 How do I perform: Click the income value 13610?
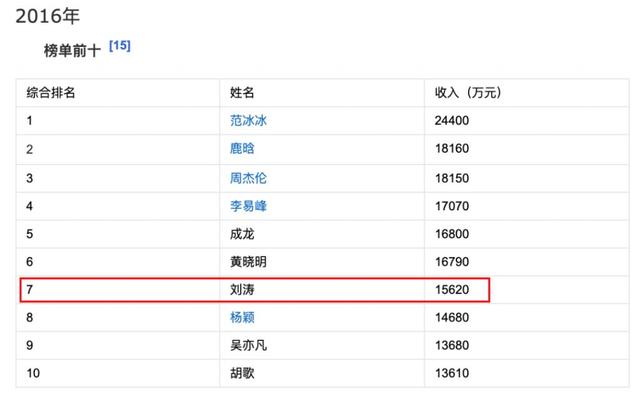pyautogui.click(x=452, y=373)
